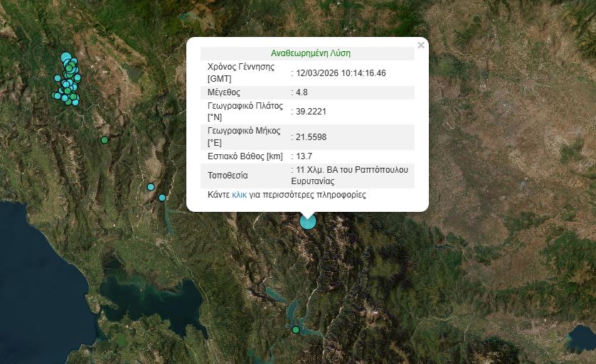Click the 'Τοποθεσία' row label
The width and height of the screenshot is (596, 364).
coord(228,176)
